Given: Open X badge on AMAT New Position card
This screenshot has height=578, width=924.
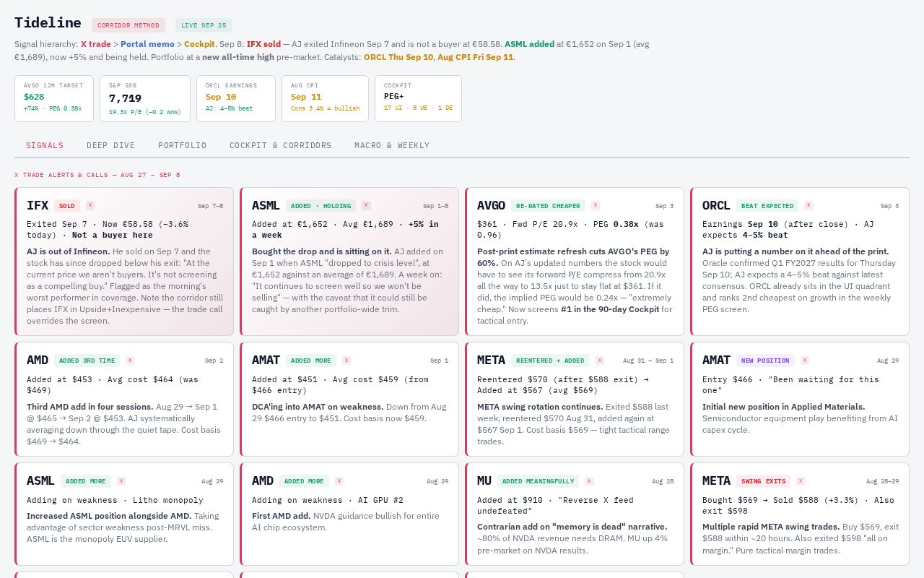Looking at the screenshot, I should pyautogui.click(x=805, y=360).
